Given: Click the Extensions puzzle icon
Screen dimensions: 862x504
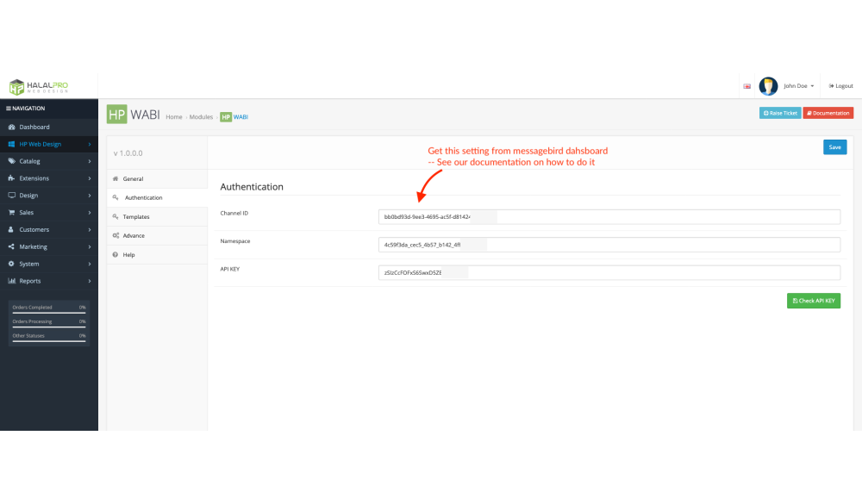Looking at the screenshot, I should click(11, 178).
